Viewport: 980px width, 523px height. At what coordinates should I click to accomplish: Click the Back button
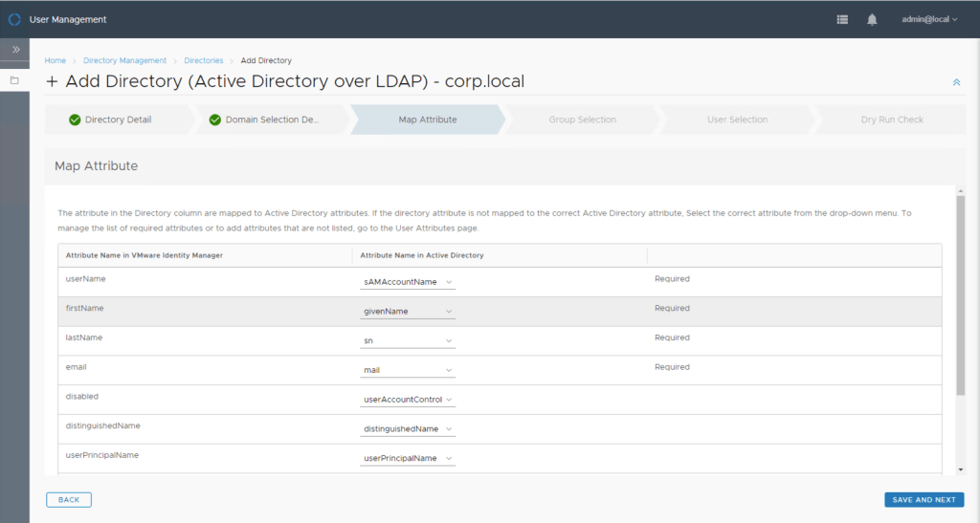click(69, 500)
